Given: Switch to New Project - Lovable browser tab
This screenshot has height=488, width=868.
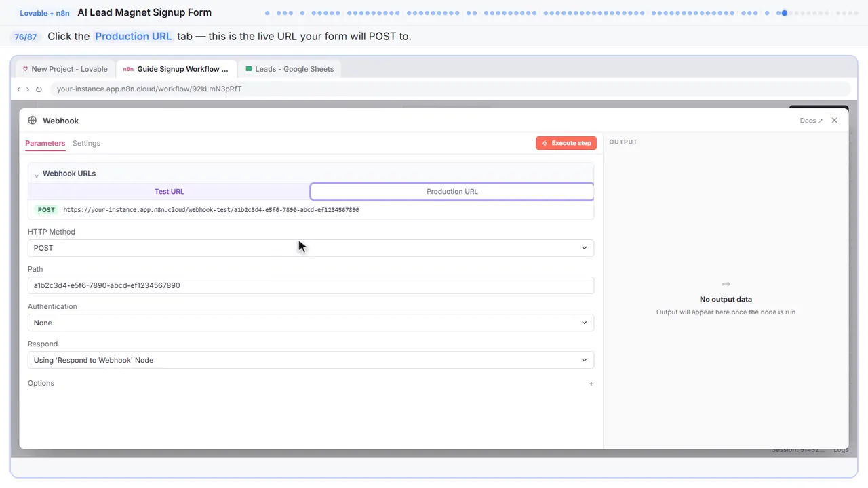Looking at the screenshot, I should pos(65,69).
